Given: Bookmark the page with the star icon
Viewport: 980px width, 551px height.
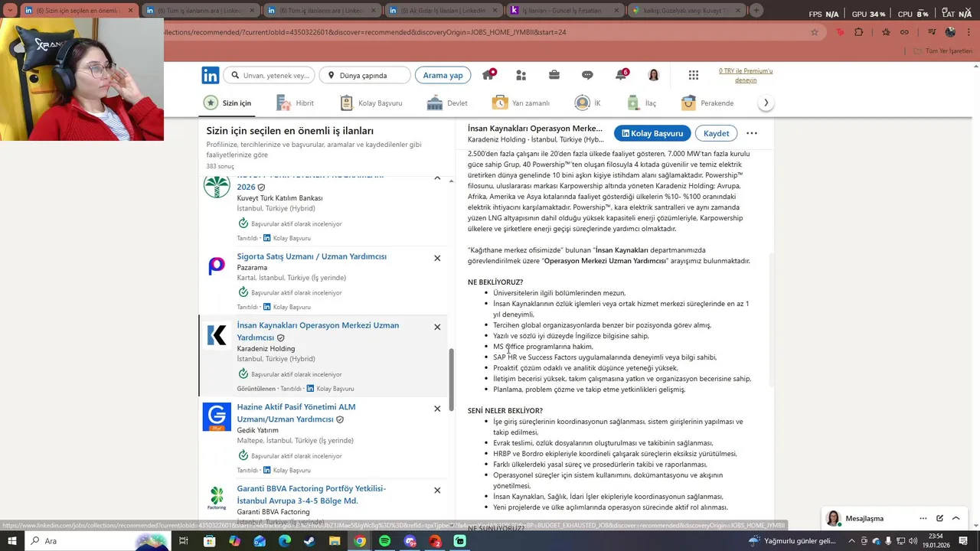Looking at the screenshot, I should [815, 32].
